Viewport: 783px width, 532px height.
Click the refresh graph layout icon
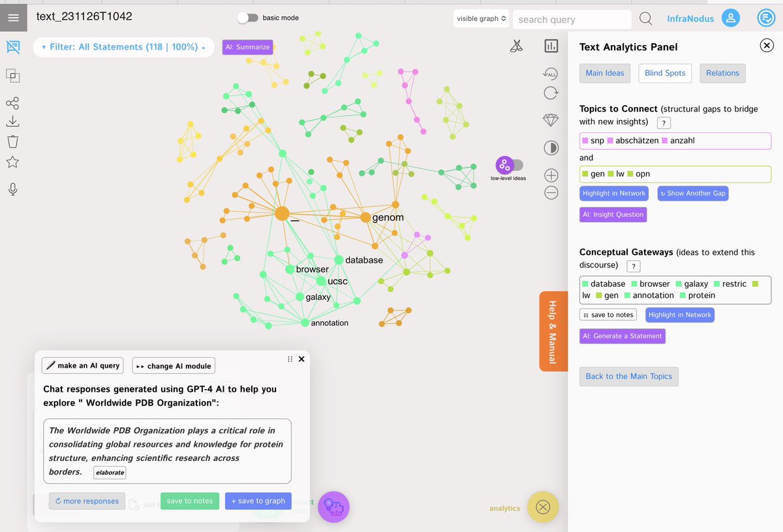pos(551,93)
